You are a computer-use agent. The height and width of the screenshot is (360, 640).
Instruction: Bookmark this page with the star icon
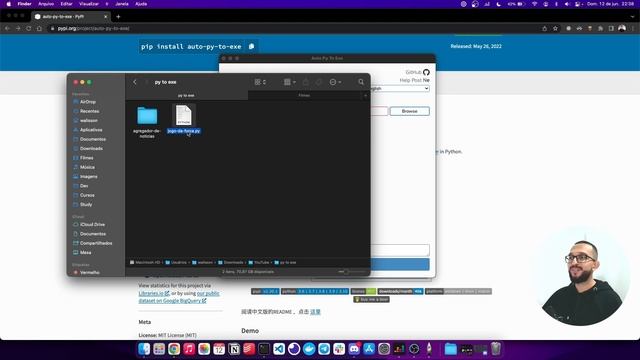coord(555,29)
